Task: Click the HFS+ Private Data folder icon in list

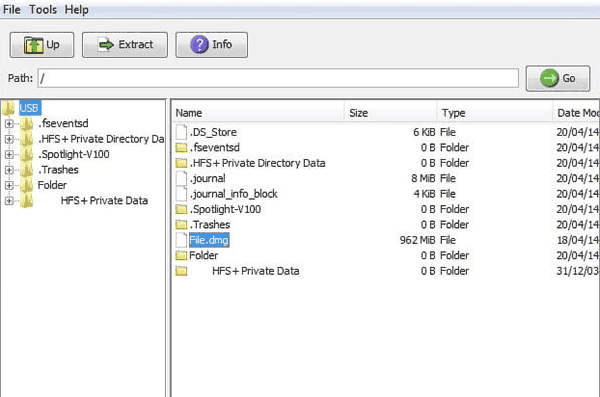Action: click(x=181, y=271)
